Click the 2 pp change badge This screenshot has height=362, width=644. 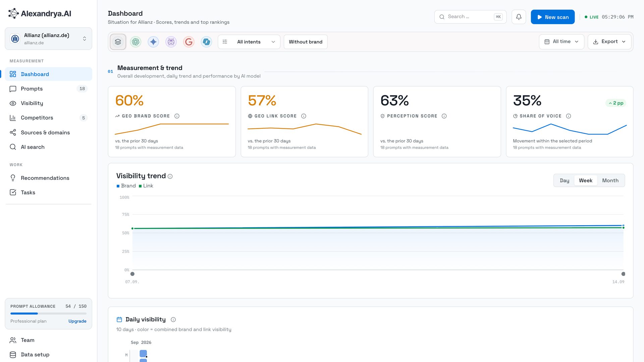(616, 103)
